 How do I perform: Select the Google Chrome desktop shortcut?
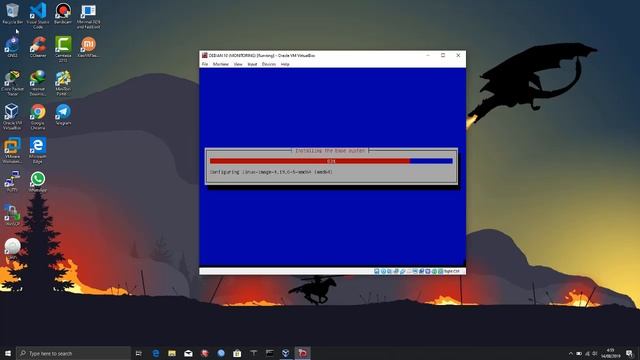point(38,116)
